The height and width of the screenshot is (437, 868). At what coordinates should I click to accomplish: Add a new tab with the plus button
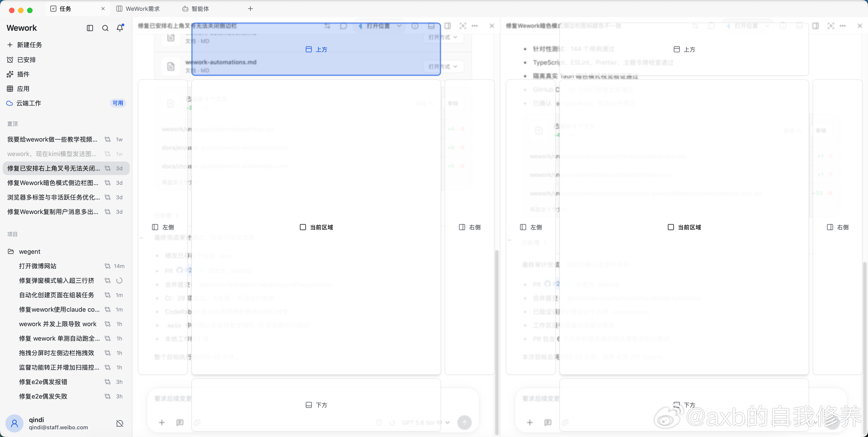pos(250,9)
